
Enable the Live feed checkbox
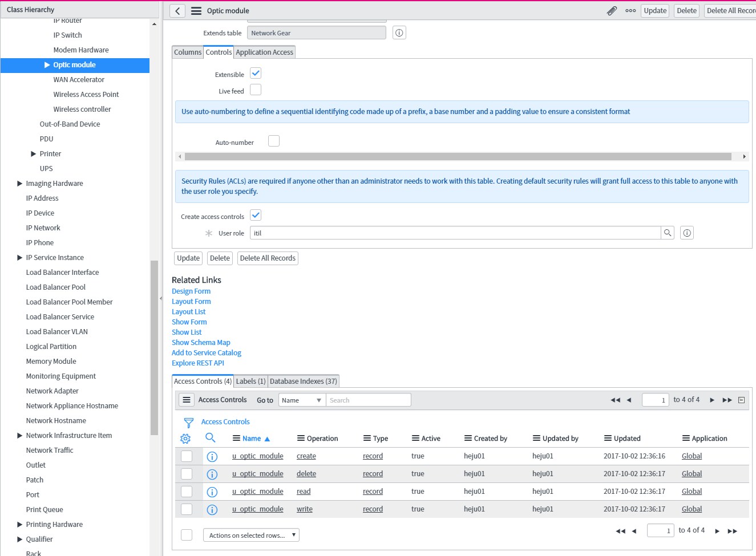point(256,90)
